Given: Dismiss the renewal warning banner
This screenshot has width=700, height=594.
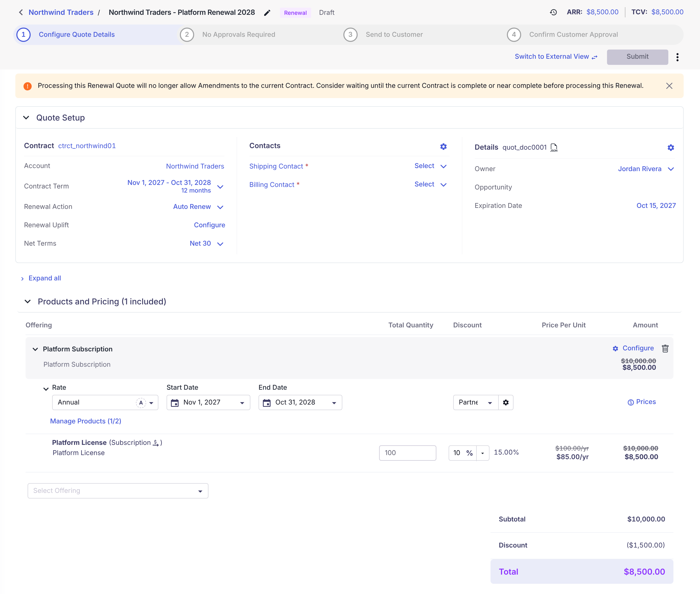Looking at the screenshot, I should (669, 86).
